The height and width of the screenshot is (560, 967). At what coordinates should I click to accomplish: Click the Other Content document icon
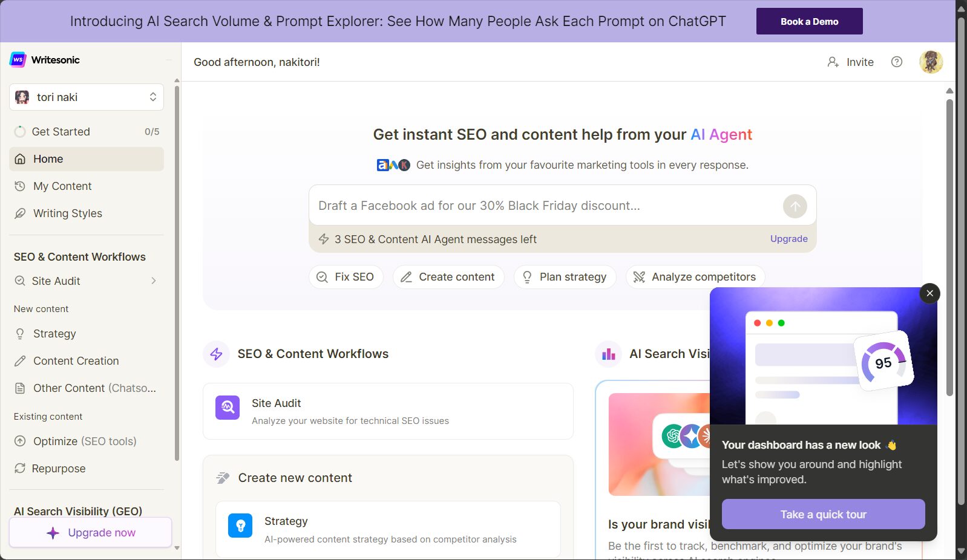20,388
